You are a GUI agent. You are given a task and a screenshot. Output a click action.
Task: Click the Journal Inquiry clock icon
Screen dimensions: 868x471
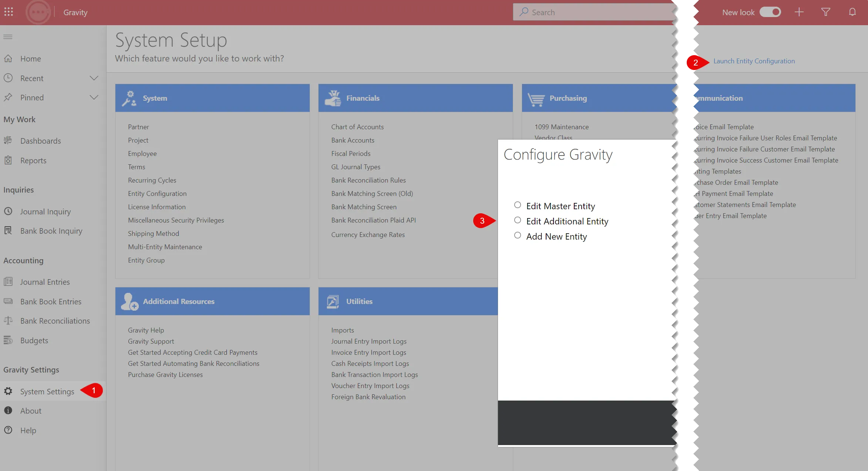[x=8, y=211]
